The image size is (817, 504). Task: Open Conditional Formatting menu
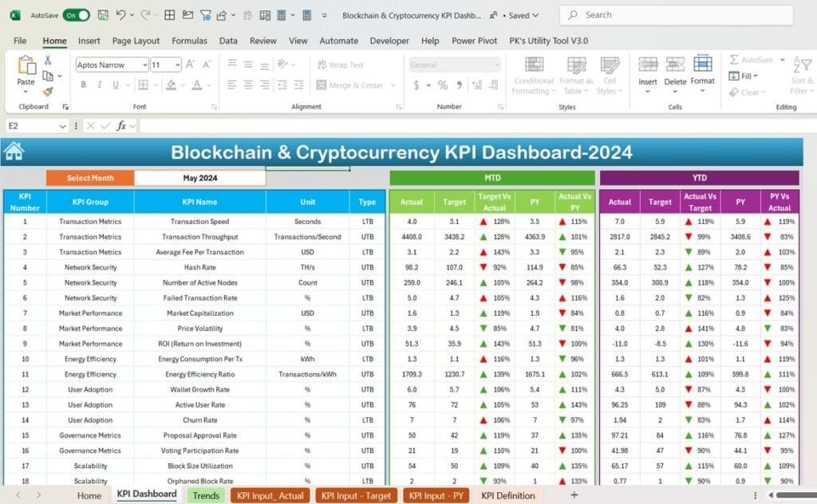click(533, 76)
